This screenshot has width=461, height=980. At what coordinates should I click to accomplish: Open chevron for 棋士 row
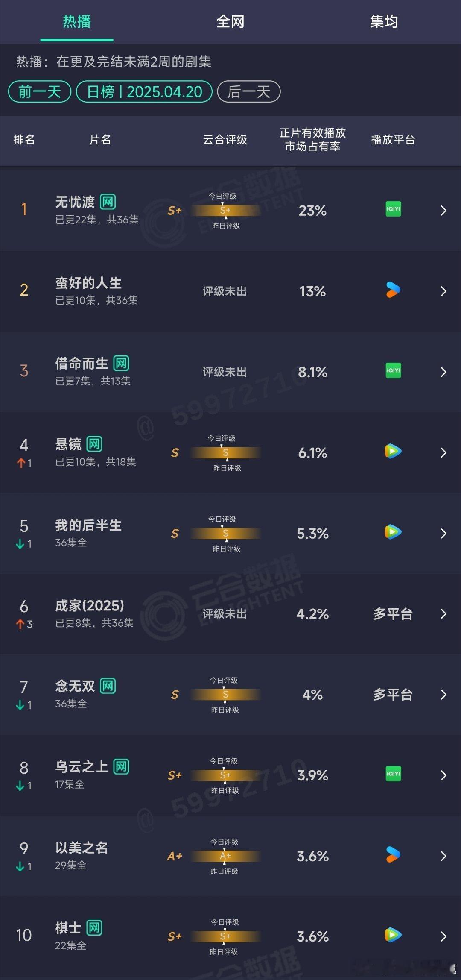coord(443,936)
